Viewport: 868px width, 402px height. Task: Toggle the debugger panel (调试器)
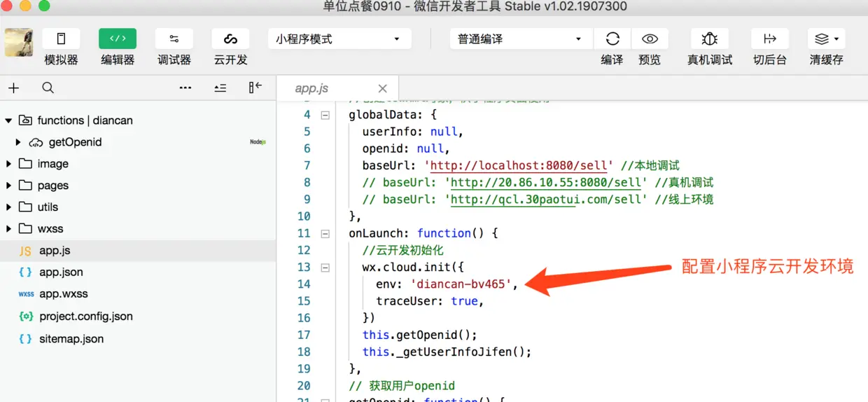coord(174,39)
